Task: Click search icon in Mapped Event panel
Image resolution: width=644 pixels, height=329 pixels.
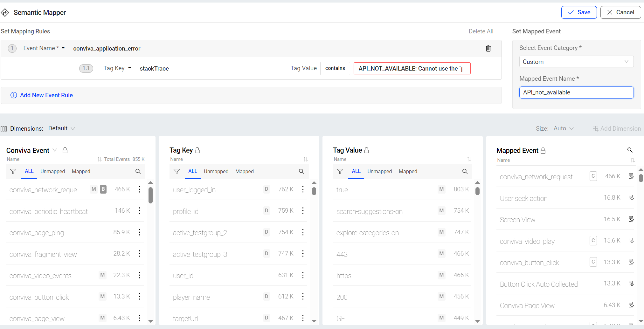Action: click(630, 150)
